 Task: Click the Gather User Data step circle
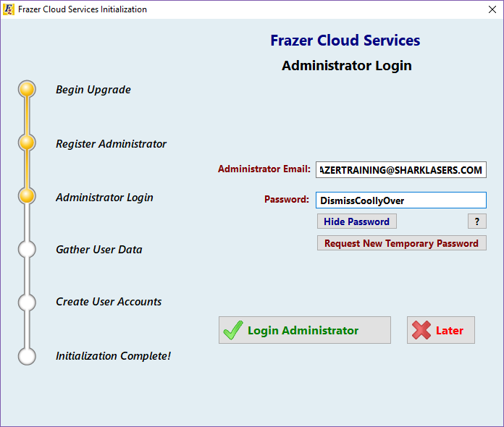pos(27,249)
